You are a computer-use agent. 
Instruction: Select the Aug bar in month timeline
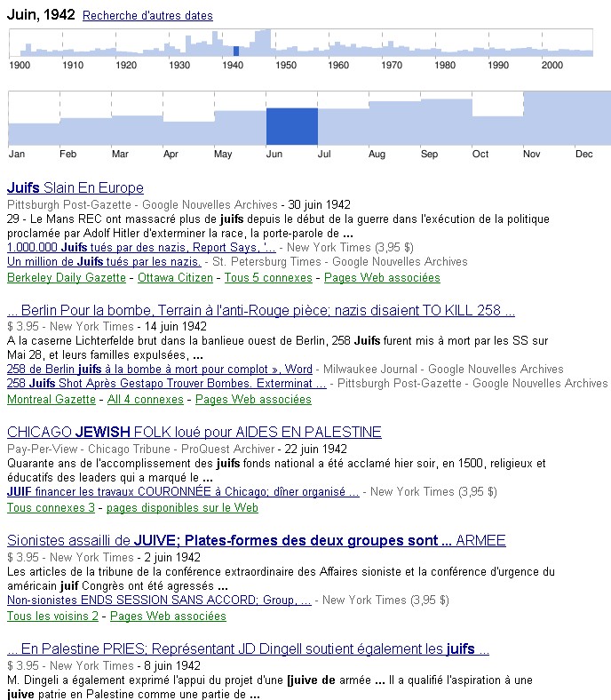394,123
